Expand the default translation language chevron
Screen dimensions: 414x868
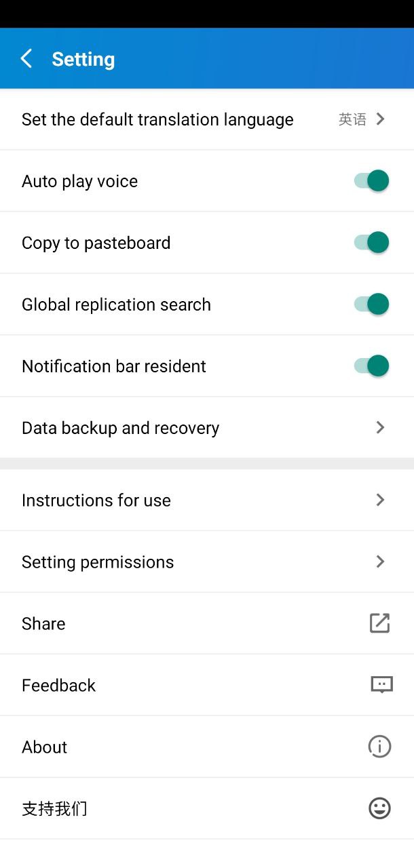(x=381, y=119)
